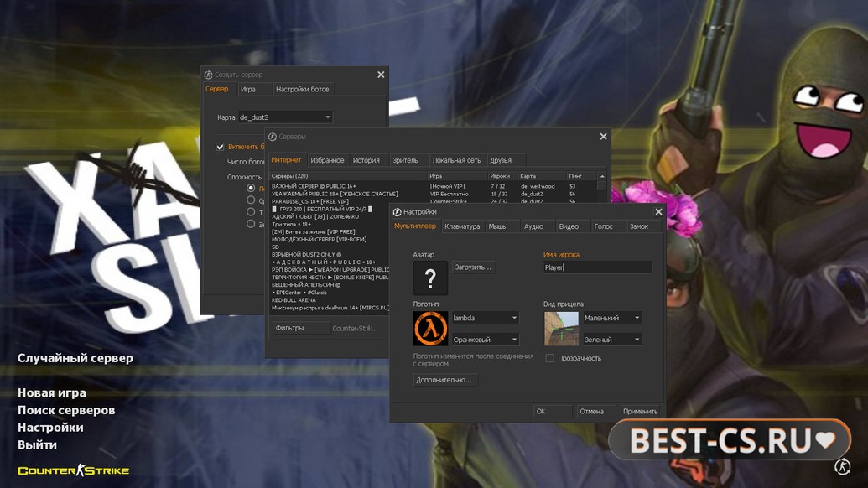Select the Интернет tab in Серверы
Viewport: 868px width, 488px height.
coord(286,159)
